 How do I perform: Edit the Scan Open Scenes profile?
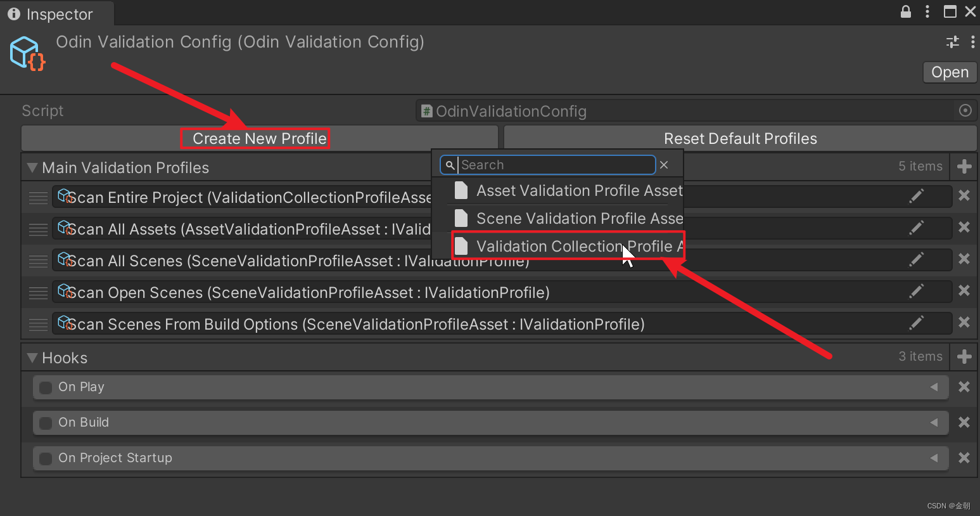[x=916, y=292]
